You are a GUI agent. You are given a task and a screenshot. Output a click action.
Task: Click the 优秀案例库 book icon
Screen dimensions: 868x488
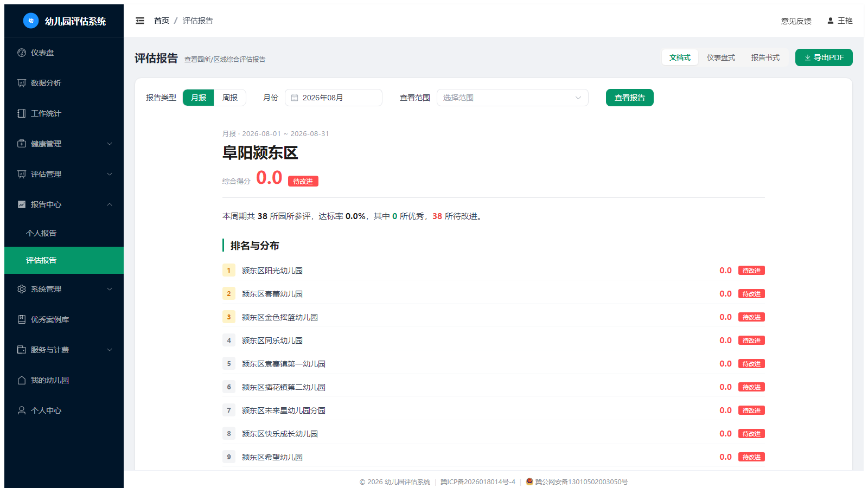coord(22,319)
